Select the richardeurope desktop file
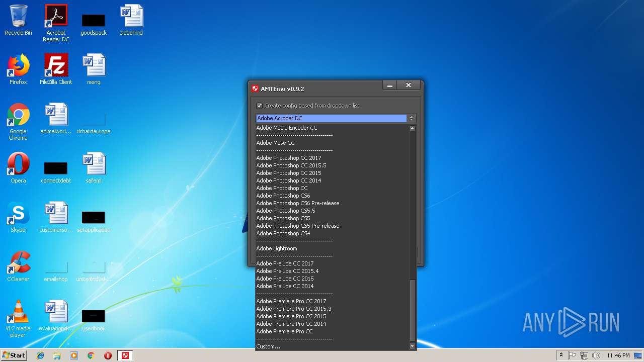 pyautogui.click(x=94, y=124)
